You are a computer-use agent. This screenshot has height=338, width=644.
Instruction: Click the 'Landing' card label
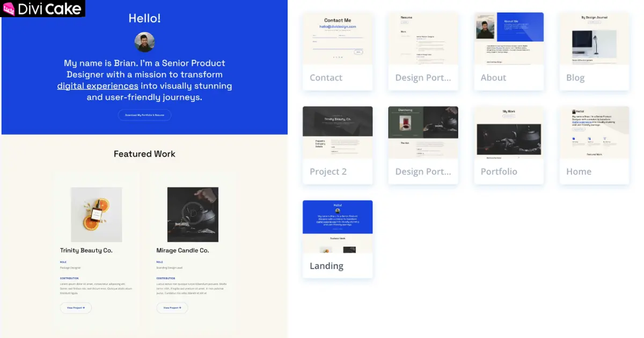coord(326,266)
